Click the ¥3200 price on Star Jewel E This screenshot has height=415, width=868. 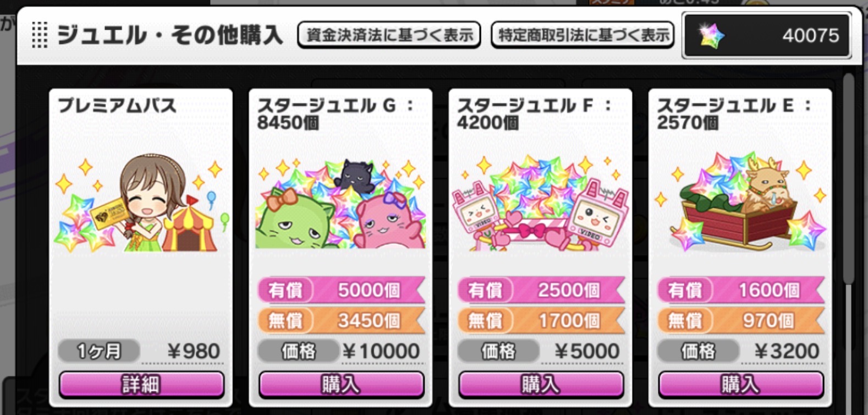click(787, 351)
